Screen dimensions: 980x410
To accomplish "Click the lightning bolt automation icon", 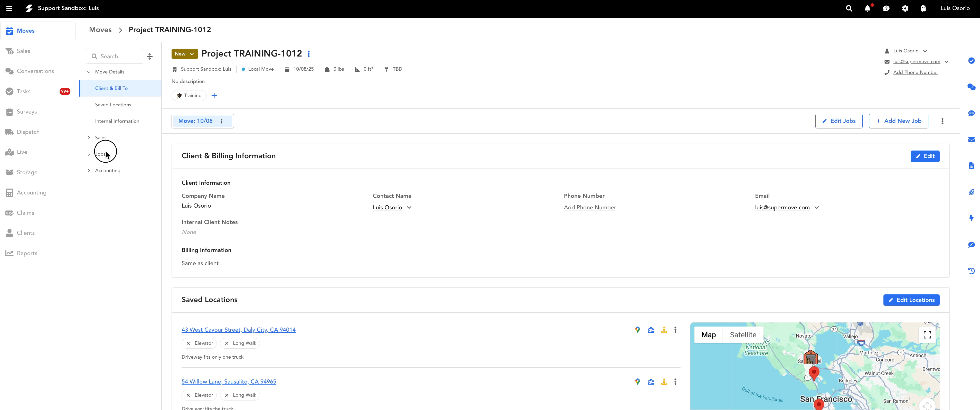I will 971,218.
